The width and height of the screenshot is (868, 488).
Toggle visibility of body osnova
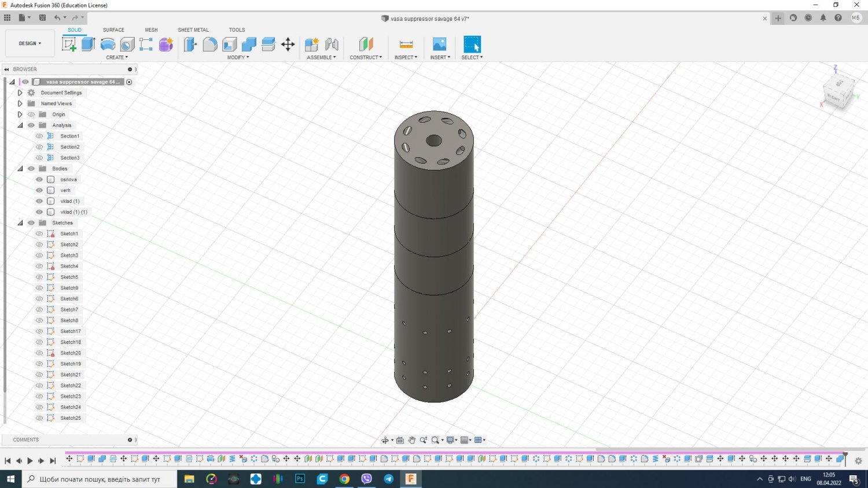point(39,179)
